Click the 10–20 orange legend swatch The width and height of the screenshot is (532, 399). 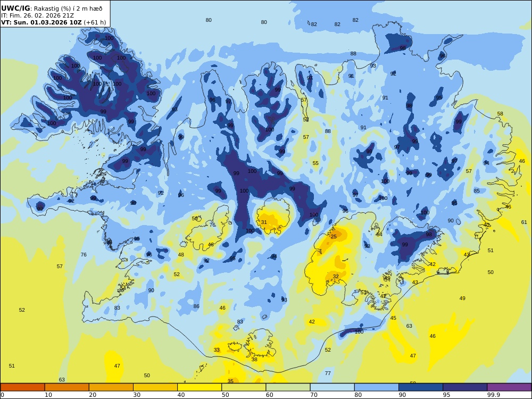67,387
